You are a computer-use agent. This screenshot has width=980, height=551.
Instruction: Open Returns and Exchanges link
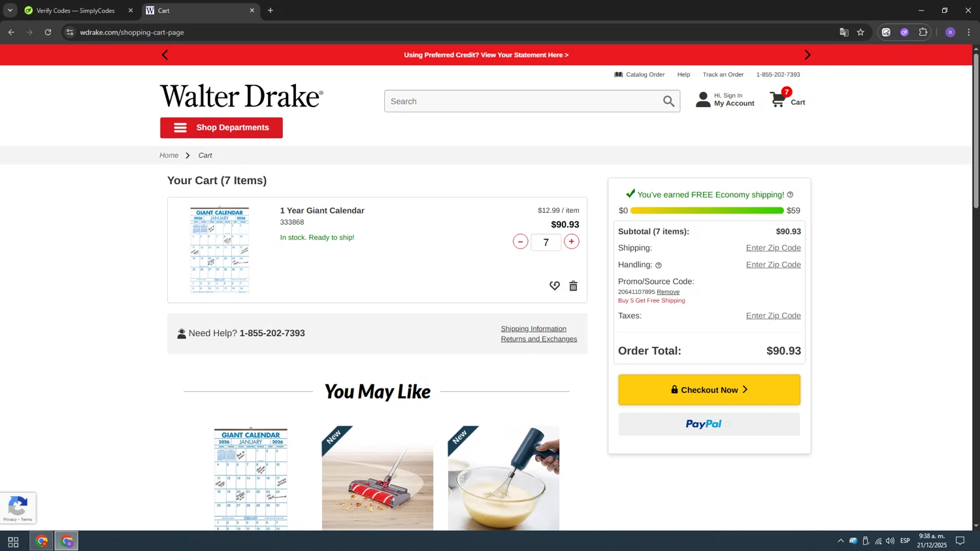(538, 339)
